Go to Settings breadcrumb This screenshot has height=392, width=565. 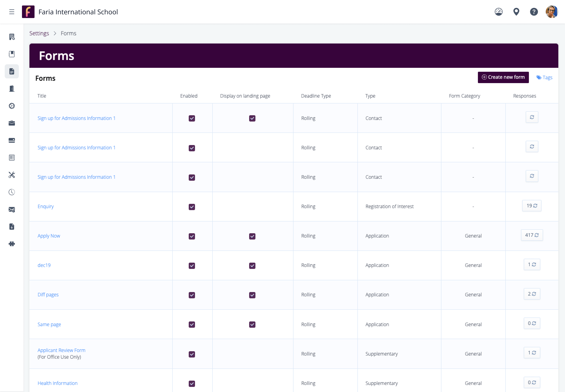click(x=39, y=33)
